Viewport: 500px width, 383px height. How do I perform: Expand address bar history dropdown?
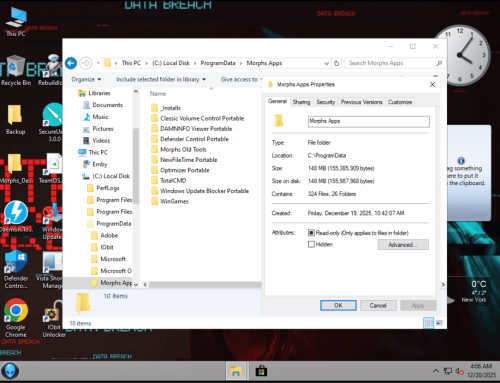(x=327, y=63)
